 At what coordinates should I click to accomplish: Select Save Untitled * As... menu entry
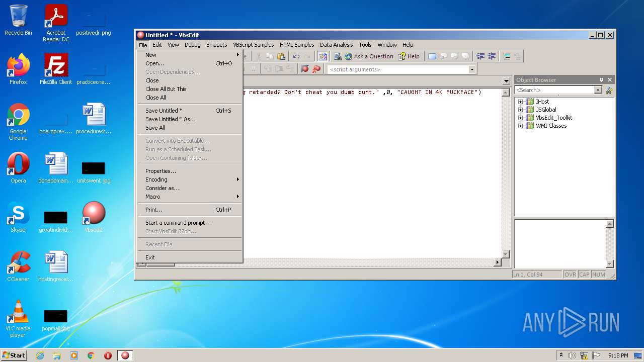[190, 119]
